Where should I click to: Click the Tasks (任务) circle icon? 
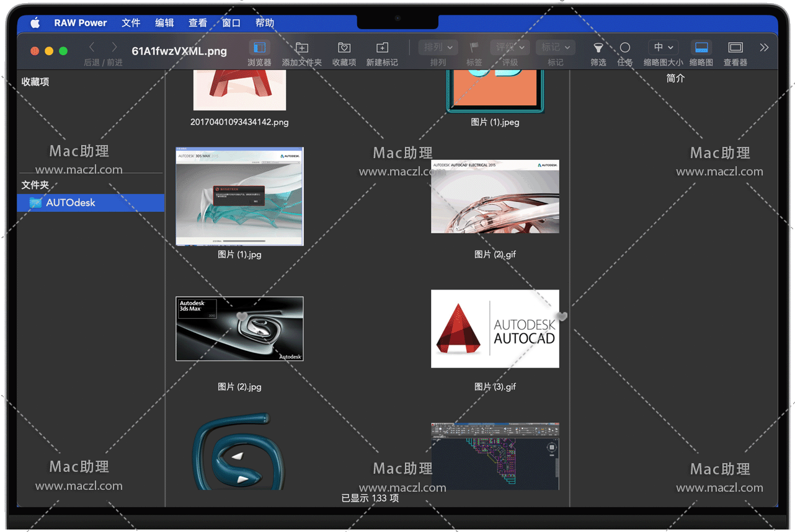point(625,48)
